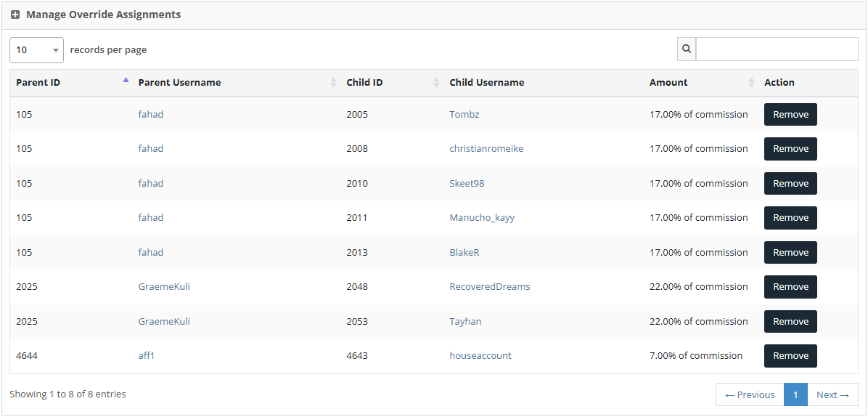Open child user Skeet98 profile link

point(467,184)
